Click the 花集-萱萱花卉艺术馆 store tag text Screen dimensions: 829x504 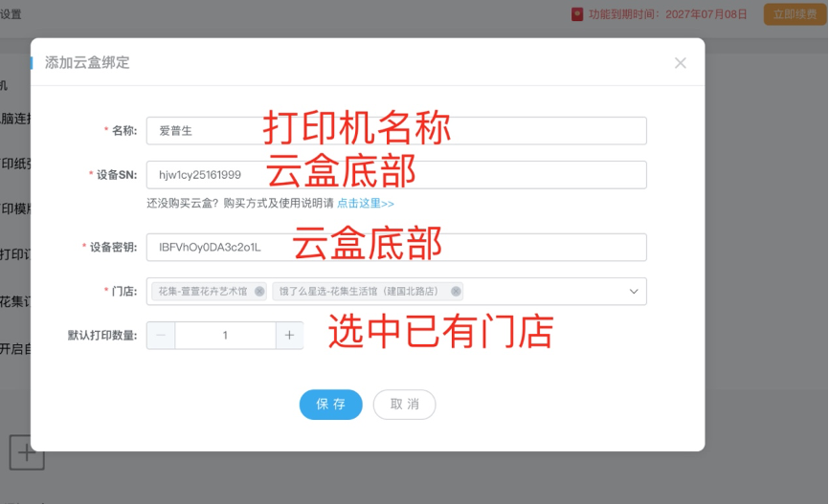coord(203,291)
